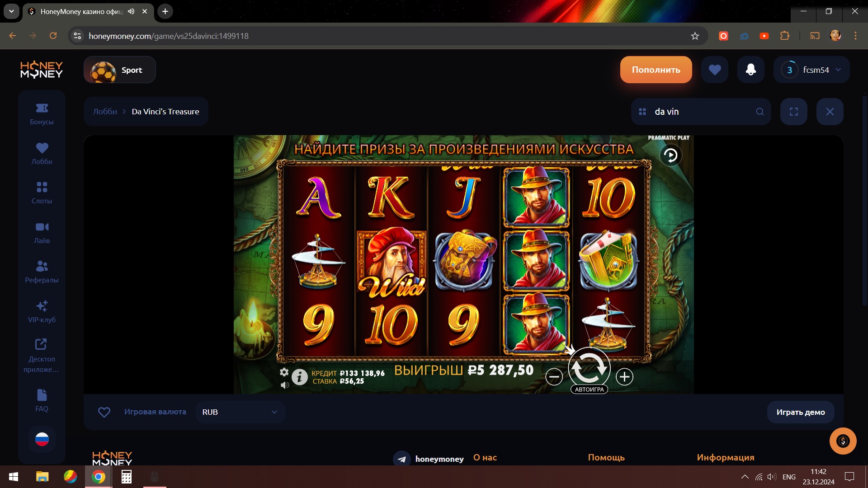Spin the reels with the spin button

(x=589, y=368)
